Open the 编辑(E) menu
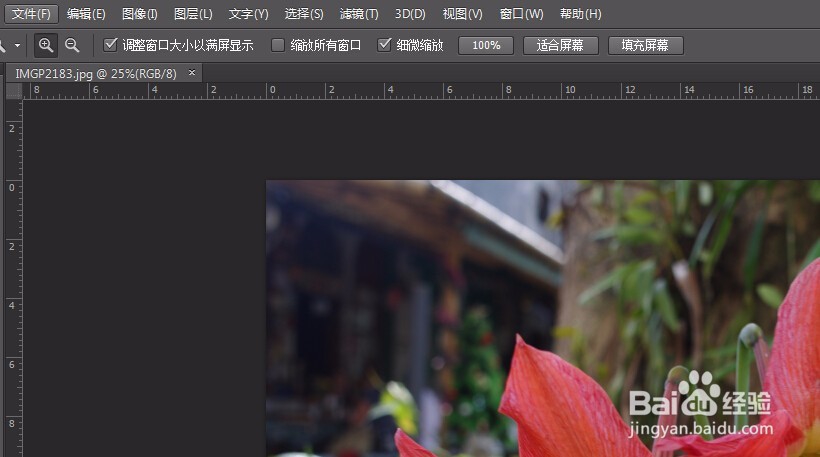The height and width of the screenshot is (457, 820). [86, 14]
